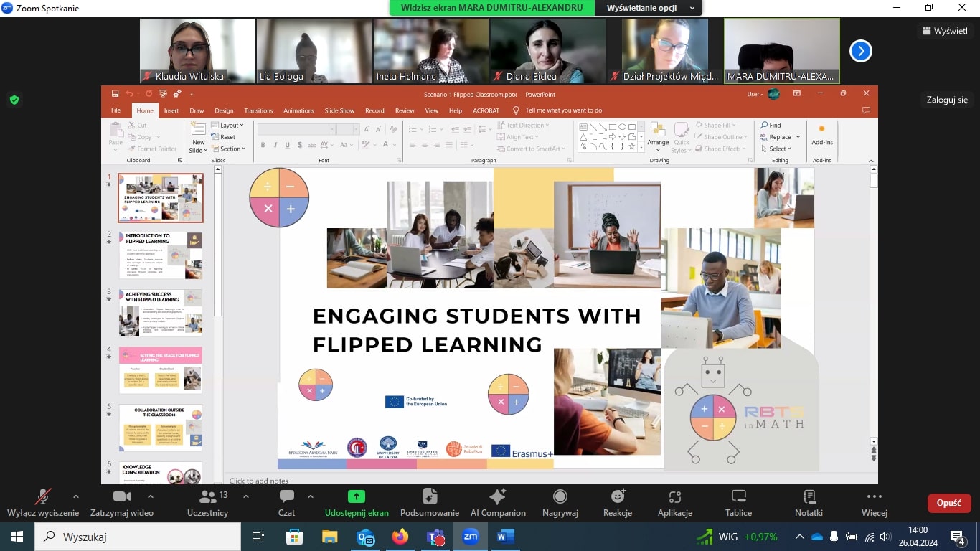
Task: Click the next-participants arrow in video strip
Action: pos(860,51)
